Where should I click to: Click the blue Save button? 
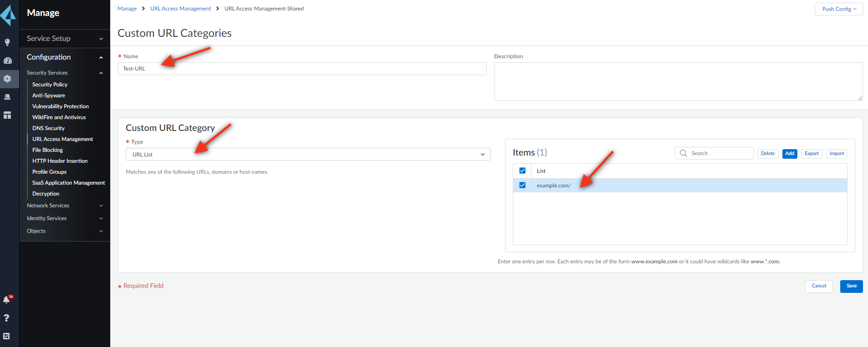tap(851, 286)
